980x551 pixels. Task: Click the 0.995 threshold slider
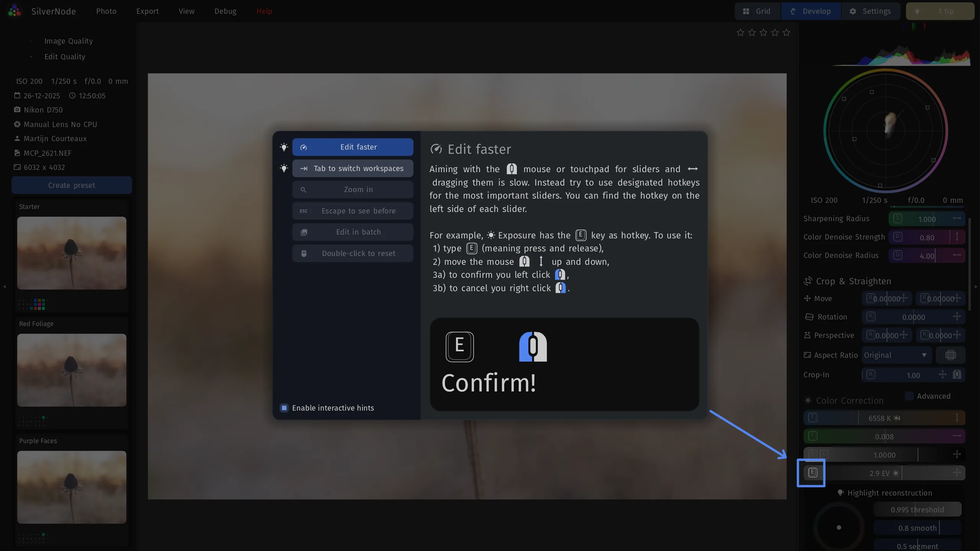917,510
